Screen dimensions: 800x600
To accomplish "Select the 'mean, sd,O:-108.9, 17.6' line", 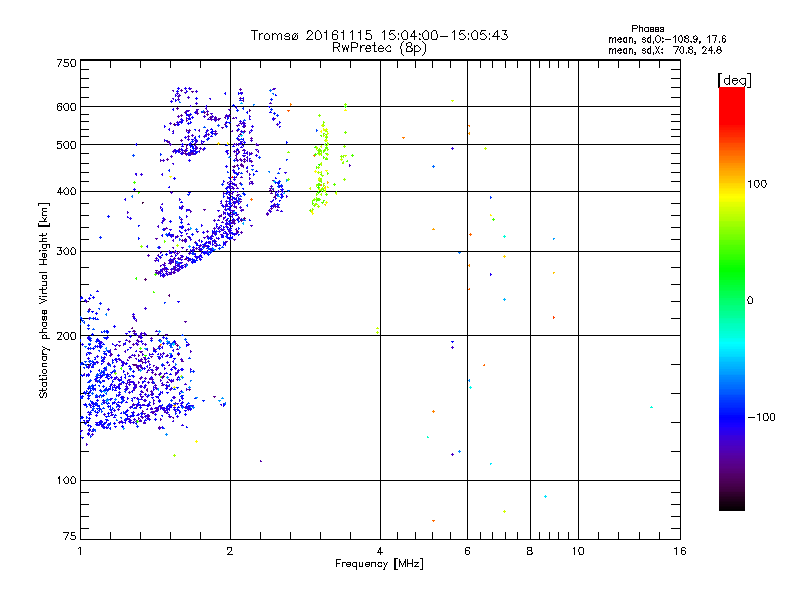I will point(667,39).
